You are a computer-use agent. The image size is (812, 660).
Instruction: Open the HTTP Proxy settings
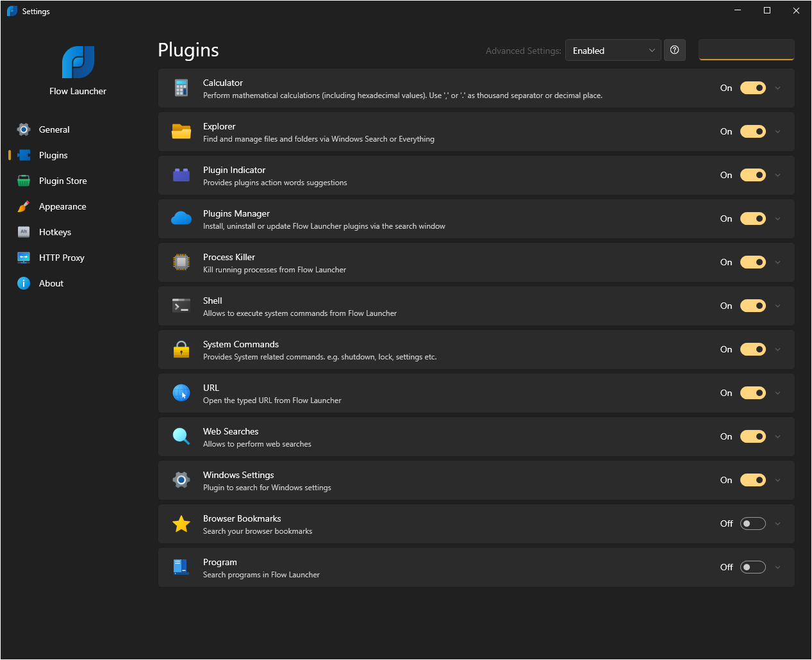(x=78, y=258)
